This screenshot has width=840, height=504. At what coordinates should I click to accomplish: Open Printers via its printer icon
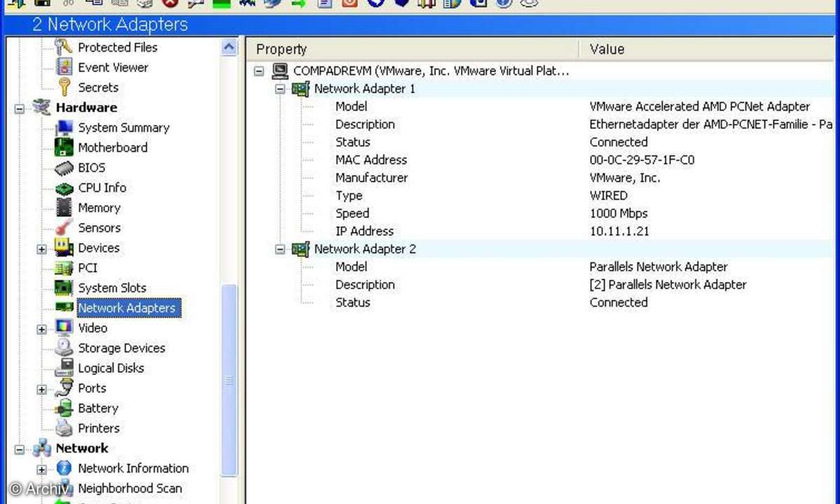coord(64,428)
